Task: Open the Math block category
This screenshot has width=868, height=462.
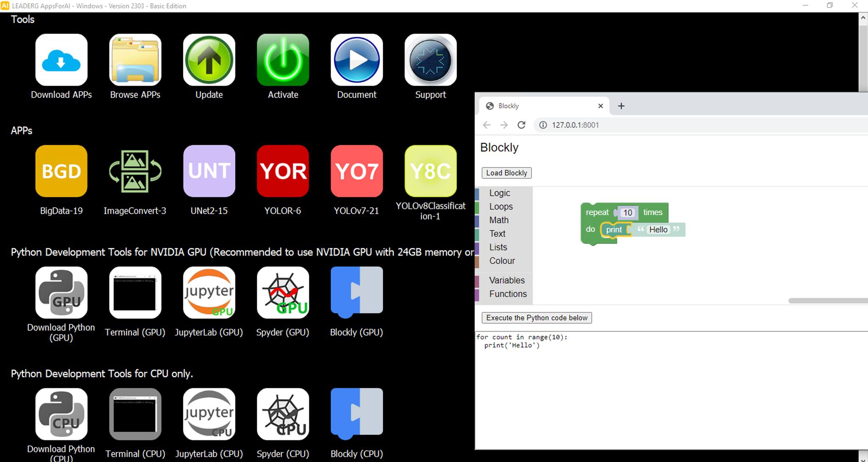Action: [504, 220]
